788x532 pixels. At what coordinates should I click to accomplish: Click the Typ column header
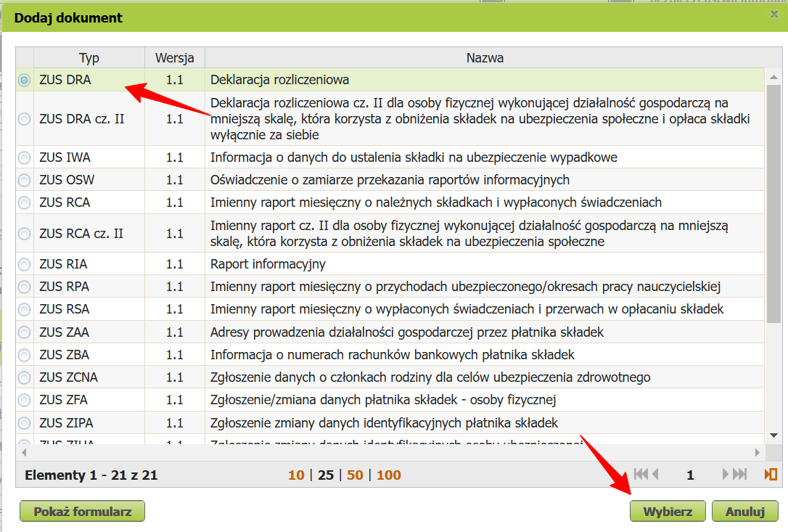point(89,58)
